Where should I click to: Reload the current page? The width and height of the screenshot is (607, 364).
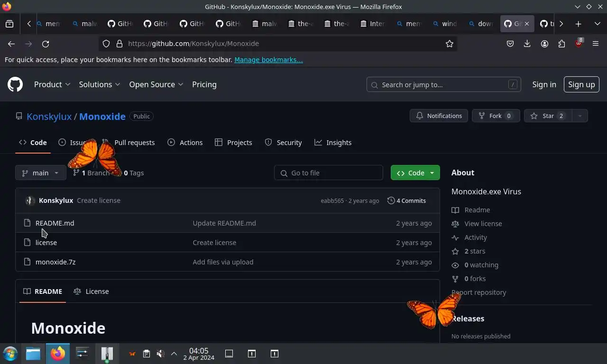tap(46, 44)
